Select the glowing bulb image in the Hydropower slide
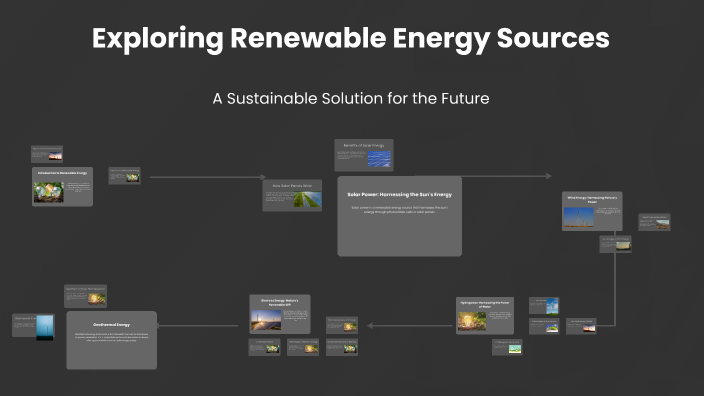704x396 pixels. point(472,321)
